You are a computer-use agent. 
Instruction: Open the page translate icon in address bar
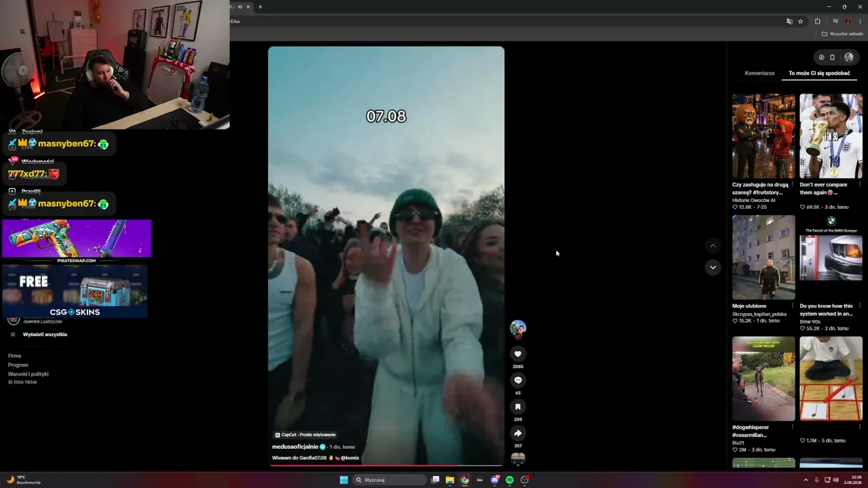tap(789, 22)
